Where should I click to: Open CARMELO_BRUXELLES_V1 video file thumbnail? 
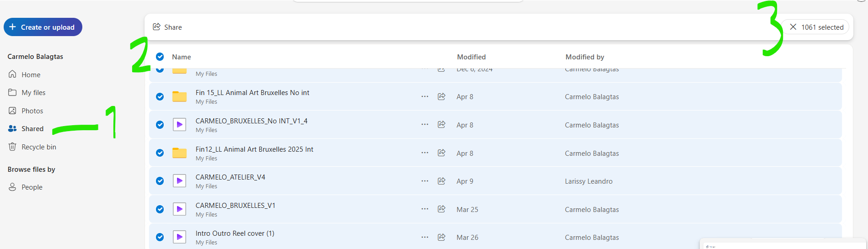[179, 209]
